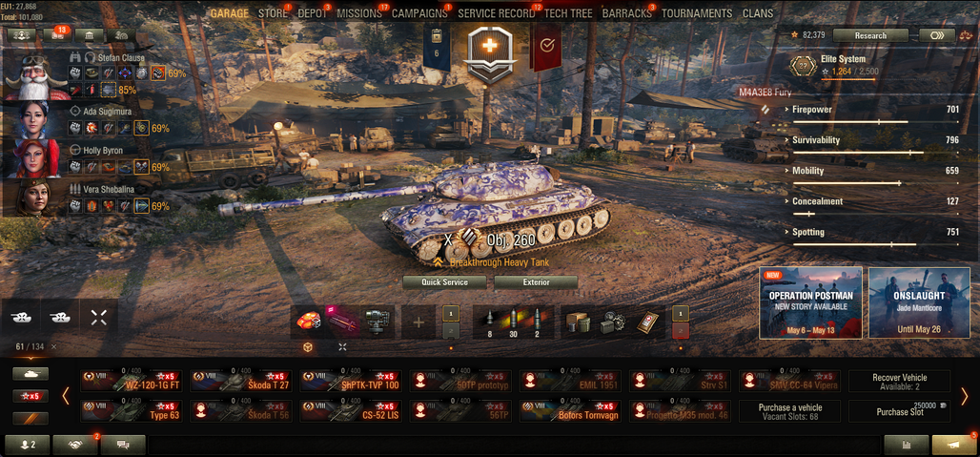980x457 pixels.
Task: Click the Quick Service button
Action: point(444,282)
